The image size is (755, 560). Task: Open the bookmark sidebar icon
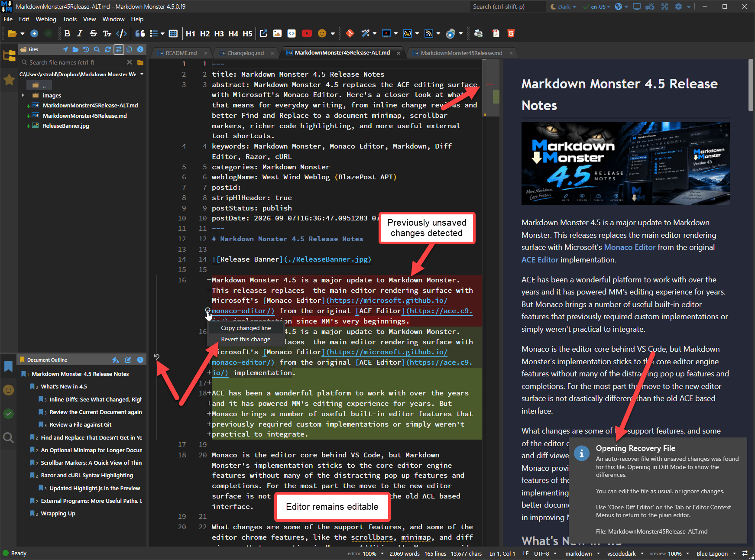pyautogui.click(x=8, y=366)
